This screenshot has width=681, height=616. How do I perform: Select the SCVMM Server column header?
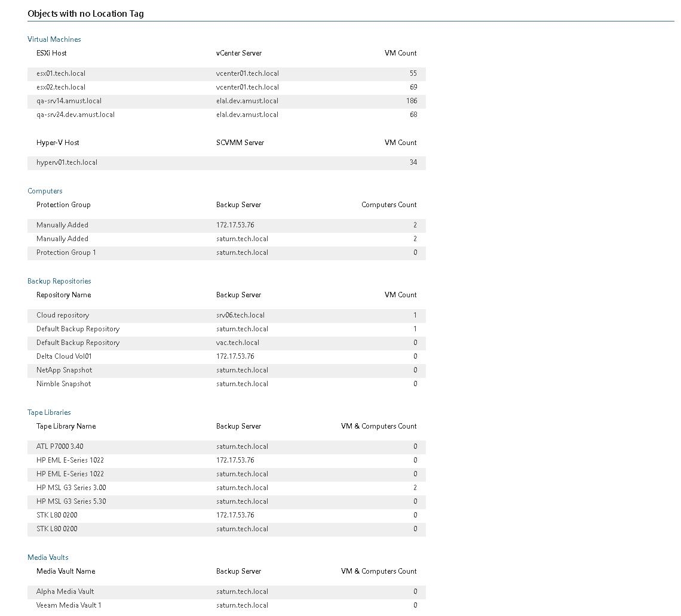pos(240,143)
